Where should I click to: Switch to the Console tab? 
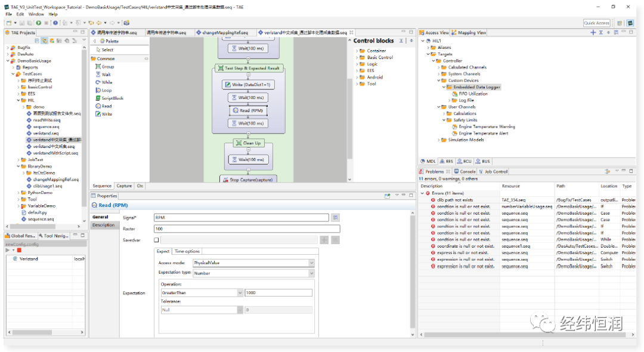[x=465, y=172]
